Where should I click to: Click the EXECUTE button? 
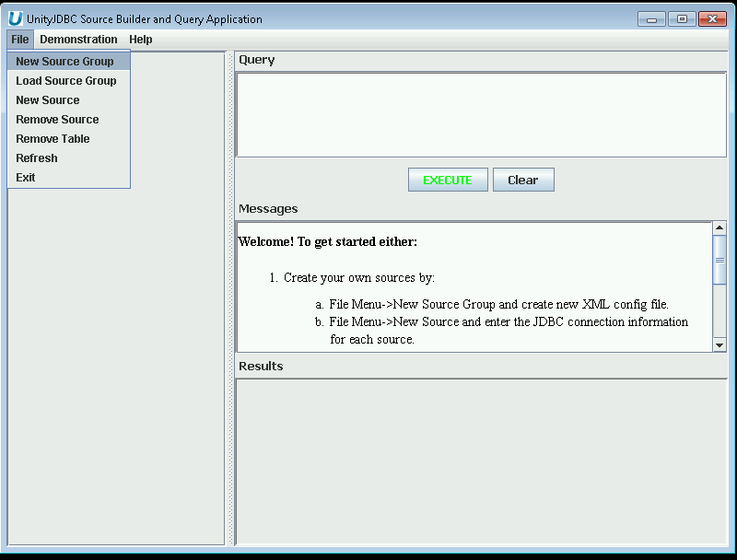(x=448, y=180)
